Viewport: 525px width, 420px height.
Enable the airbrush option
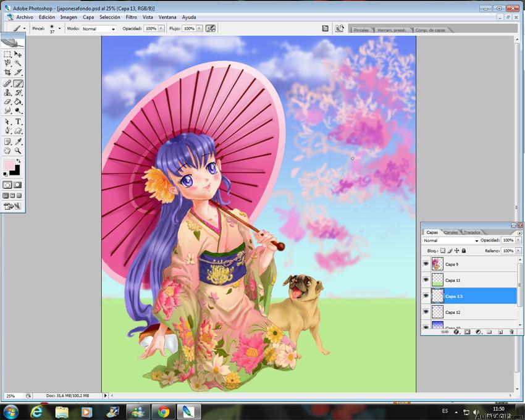tap(211, 28)
